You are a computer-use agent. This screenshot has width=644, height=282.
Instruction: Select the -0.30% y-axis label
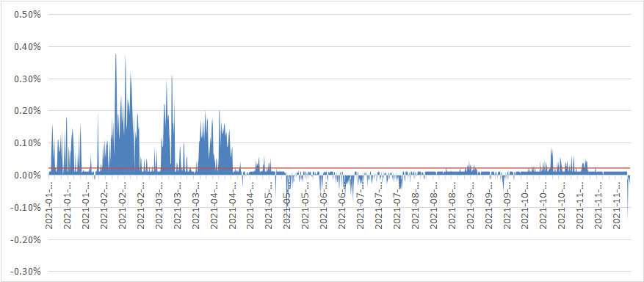tap(26, 272)
